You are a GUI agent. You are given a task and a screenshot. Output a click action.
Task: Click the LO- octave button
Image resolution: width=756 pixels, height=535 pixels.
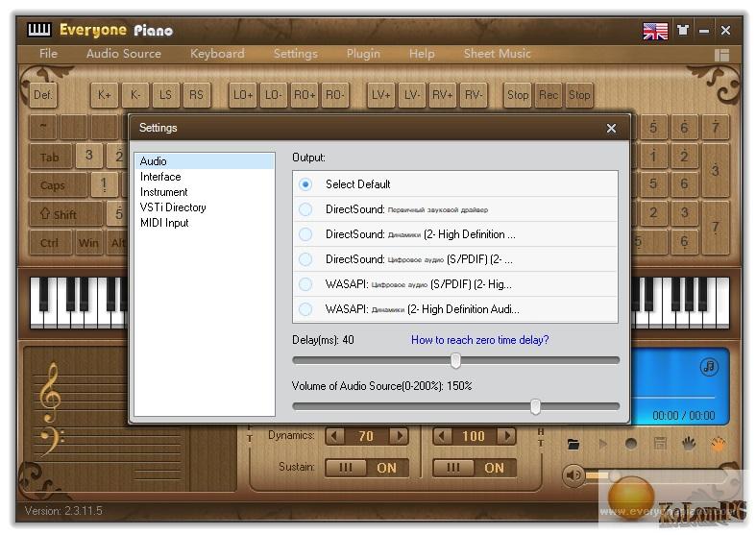click(273, 95)
